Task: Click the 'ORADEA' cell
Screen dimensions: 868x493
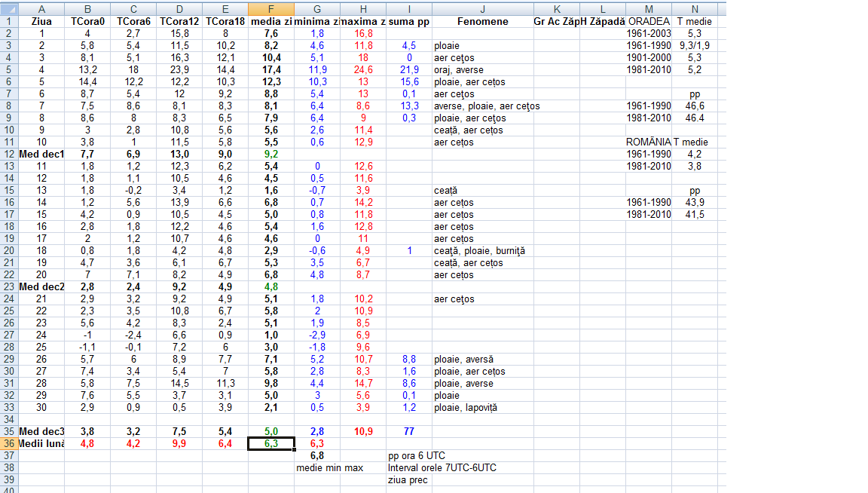Action: [649, 22]
